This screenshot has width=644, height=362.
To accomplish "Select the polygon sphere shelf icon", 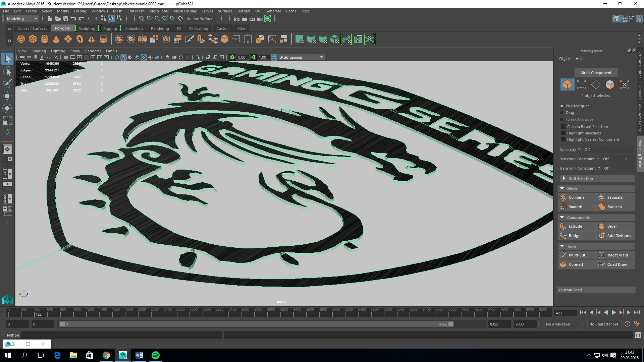I will [x=21, y=39].
